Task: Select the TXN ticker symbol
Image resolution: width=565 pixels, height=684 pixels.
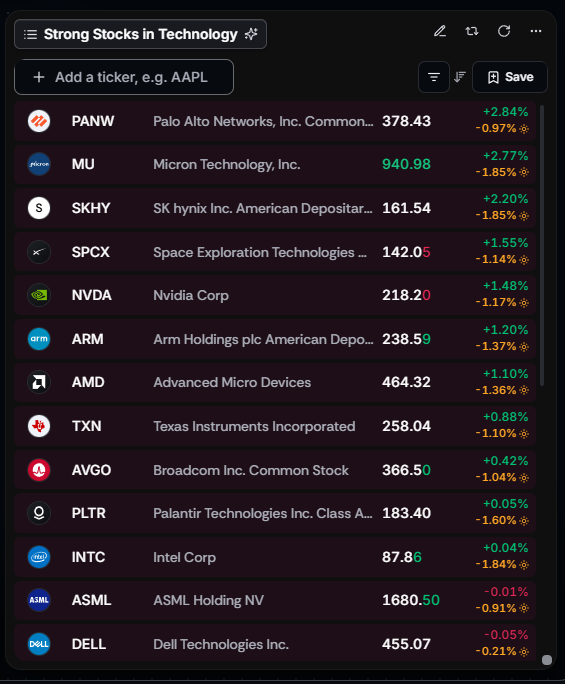Action: tap(86, 426)
